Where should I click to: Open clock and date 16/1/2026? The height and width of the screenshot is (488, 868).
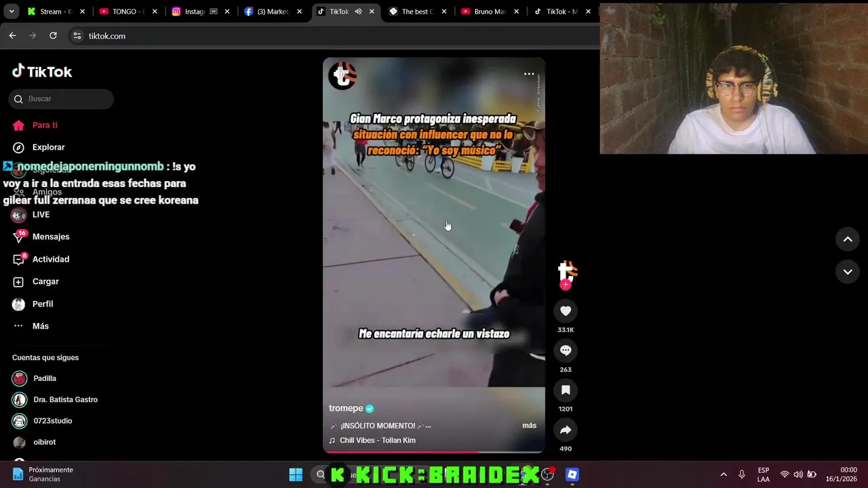pyautogui.click(x=842, y=474)
